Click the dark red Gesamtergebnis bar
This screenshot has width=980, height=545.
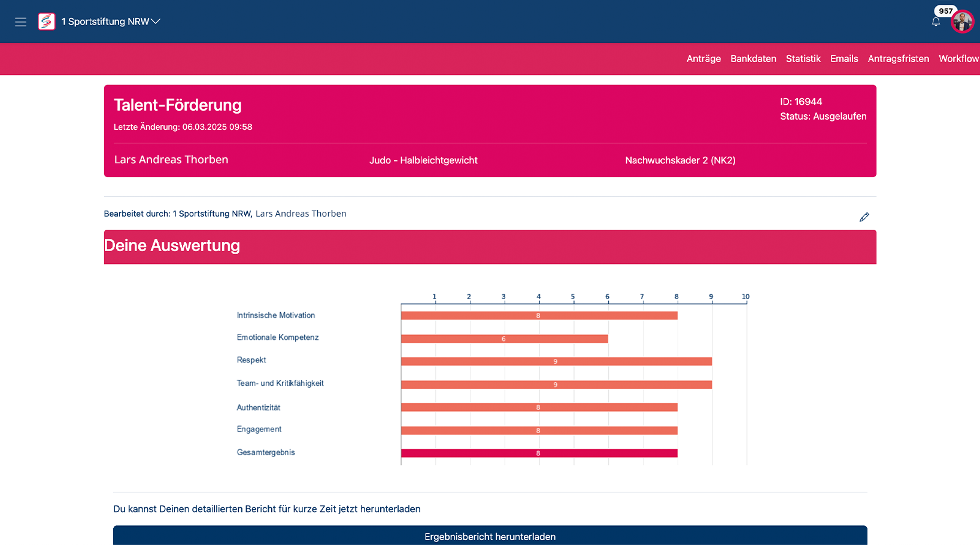539,453
